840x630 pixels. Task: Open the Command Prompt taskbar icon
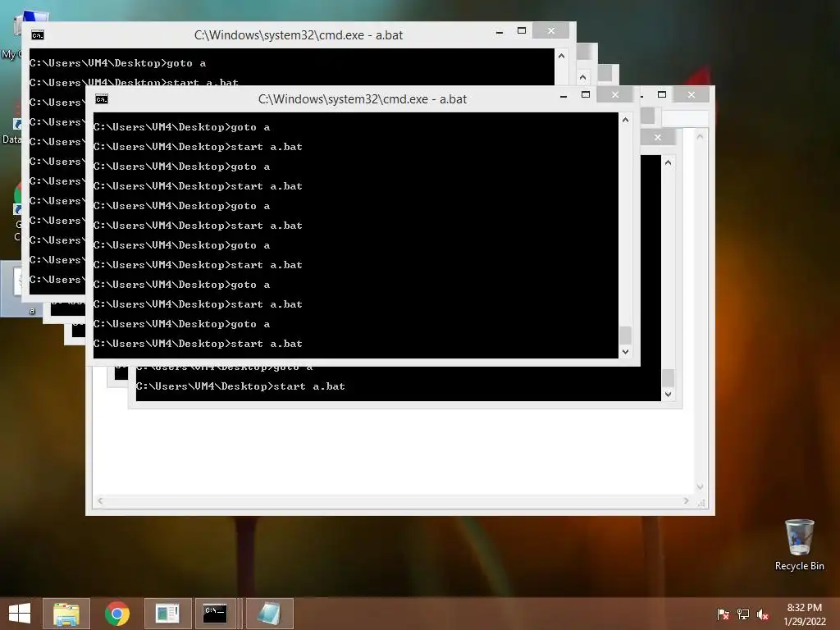215,614
